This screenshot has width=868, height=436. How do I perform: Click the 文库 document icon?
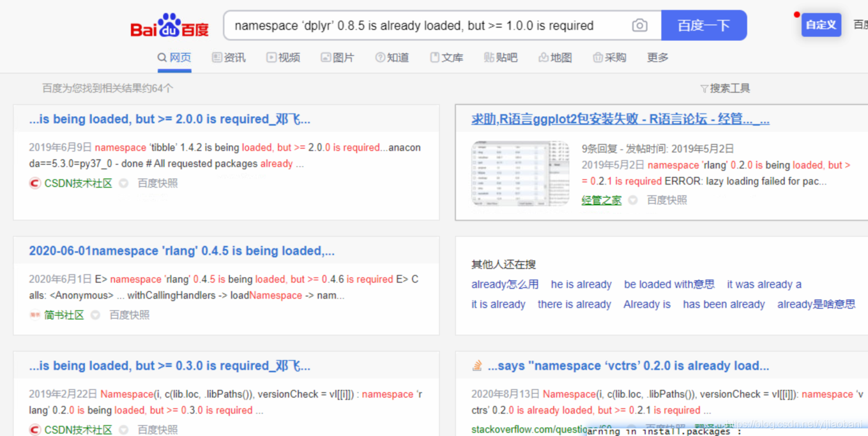pos(434,57)
